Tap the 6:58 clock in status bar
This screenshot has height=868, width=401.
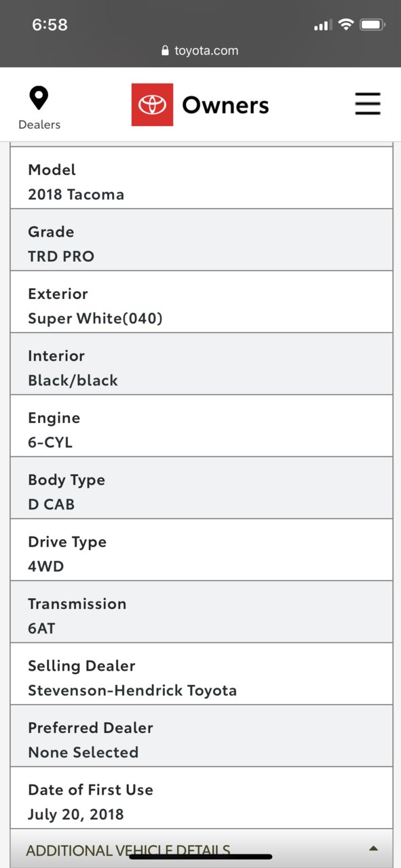tap(50, 25)
